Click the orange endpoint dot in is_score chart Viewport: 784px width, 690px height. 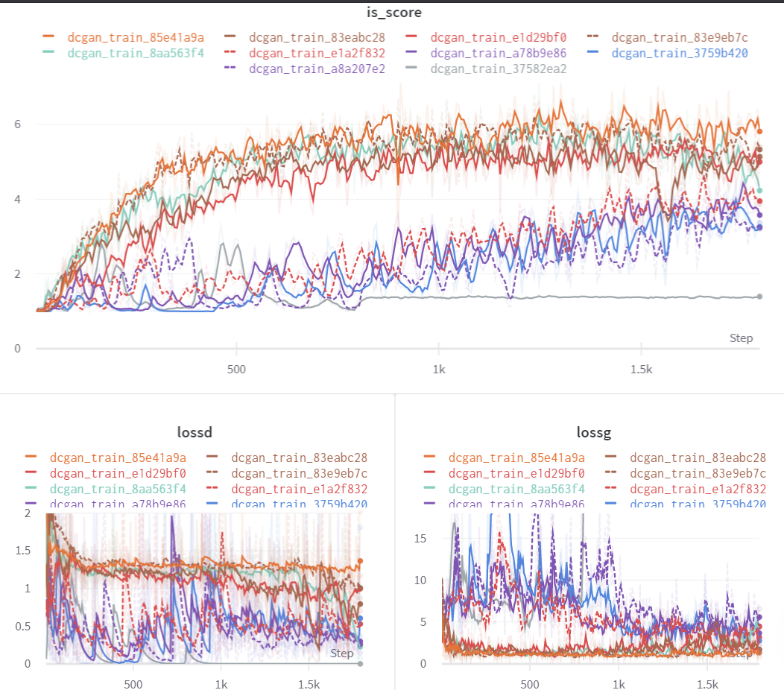pos(759,131)
